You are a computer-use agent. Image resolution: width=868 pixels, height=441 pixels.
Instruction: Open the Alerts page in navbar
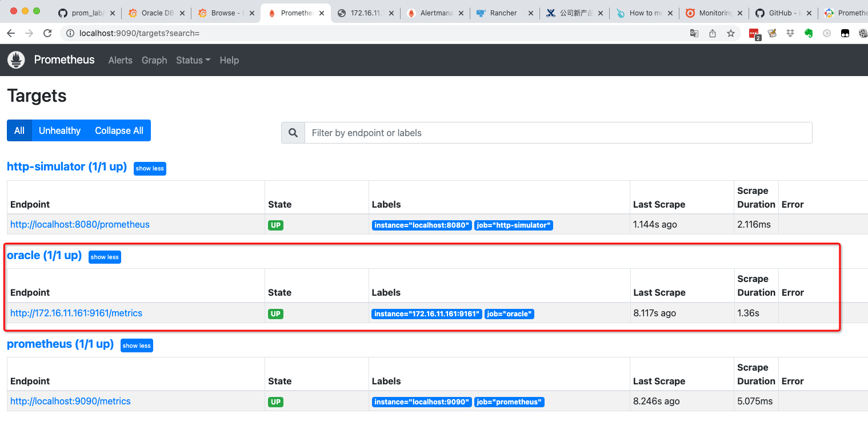[x=120, y=60]
